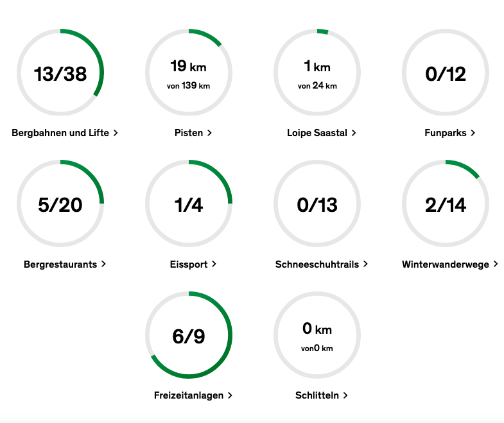Select the 2/14 winter hiking circle
The height and width of the screenshot is (423, 504).
click(x=446, y=203)
